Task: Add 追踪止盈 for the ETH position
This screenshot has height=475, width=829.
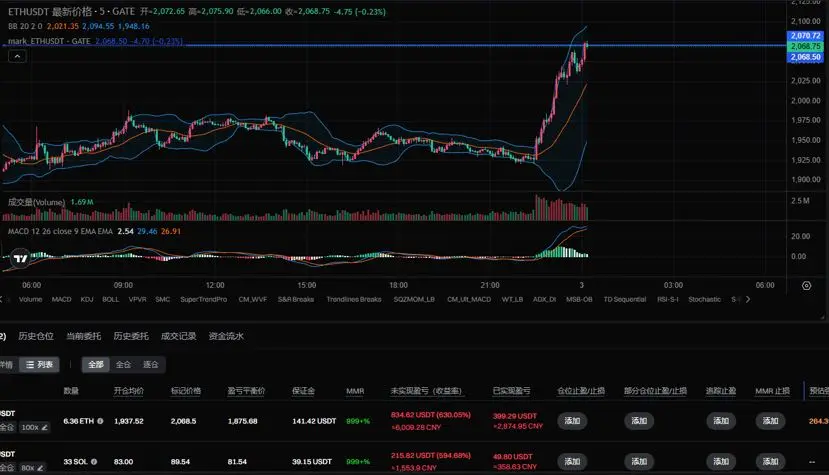Action: coord(721,421)
